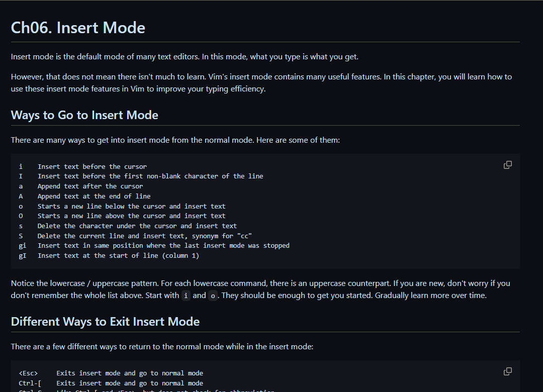Click the "Starts a new line above the cursor" line

pos(131,216)
